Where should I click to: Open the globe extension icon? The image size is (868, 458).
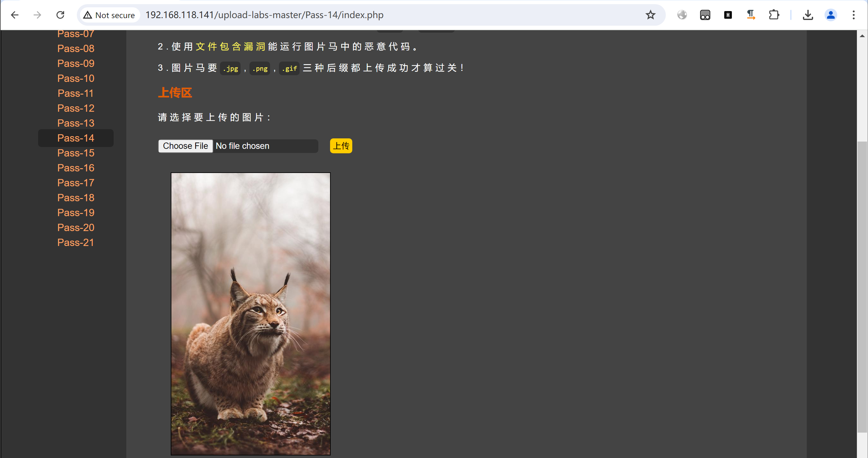click(682, 15)
